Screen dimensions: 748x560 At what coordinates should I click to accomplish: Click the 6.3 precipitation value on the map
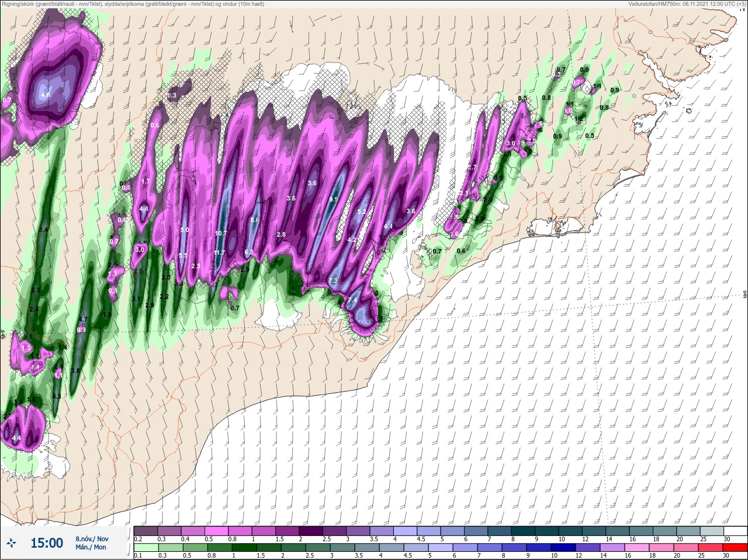pyautogui.click(x=248, y=253)
